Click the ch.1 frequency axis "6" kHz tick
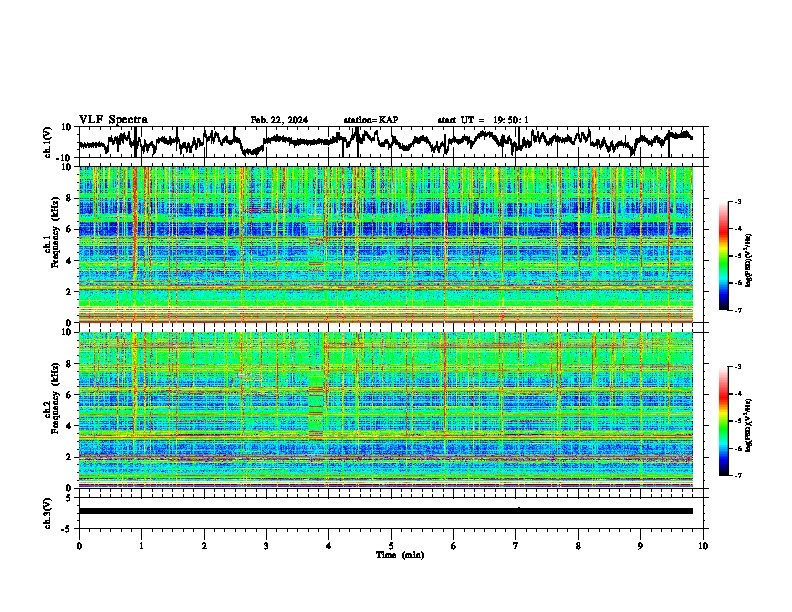This screenshot has height=612, width=792. tap(71, 229)
